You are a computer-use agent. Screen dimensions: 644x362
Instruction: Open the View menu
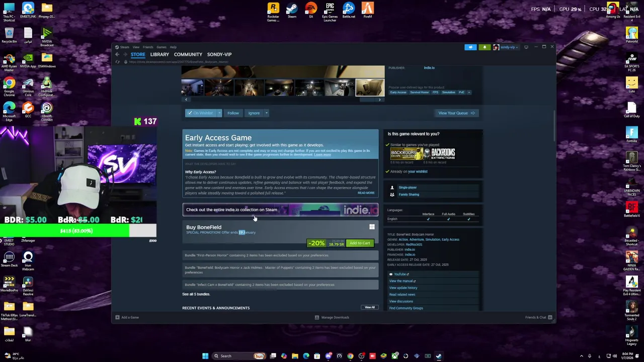pos(136,47)
